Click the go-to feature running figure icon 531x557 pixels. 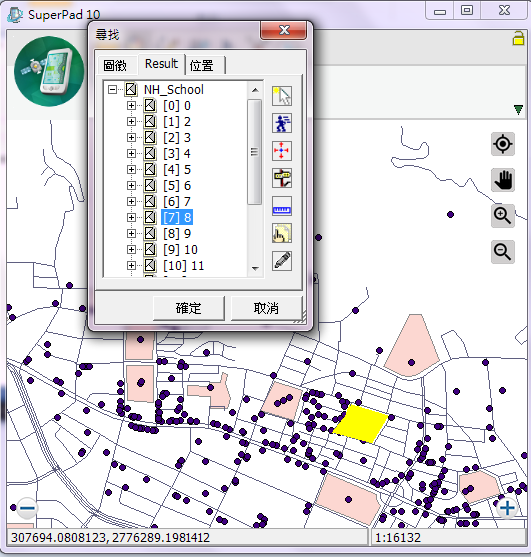coord(282,123)
